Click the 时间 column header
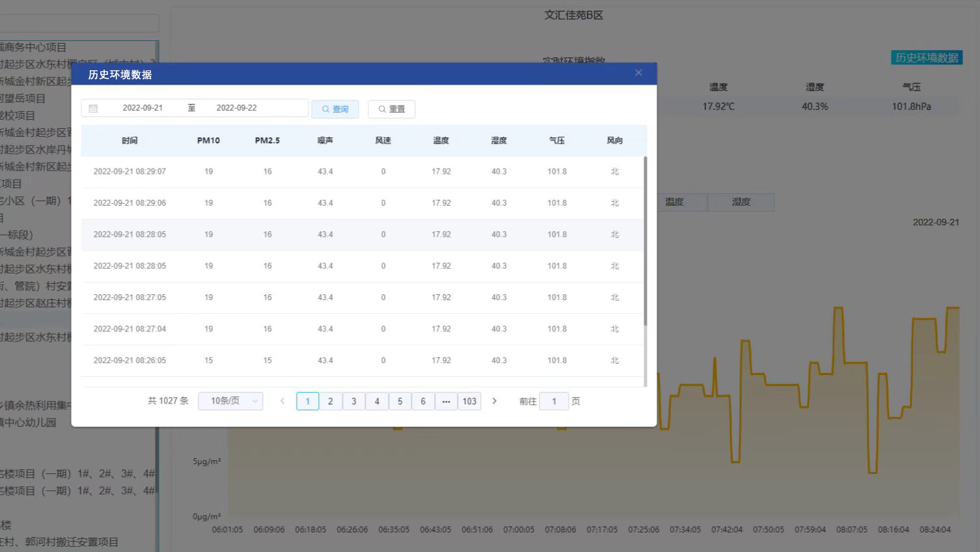The height and width of the screenshot is (552, 980). click(x=129, y=141)
